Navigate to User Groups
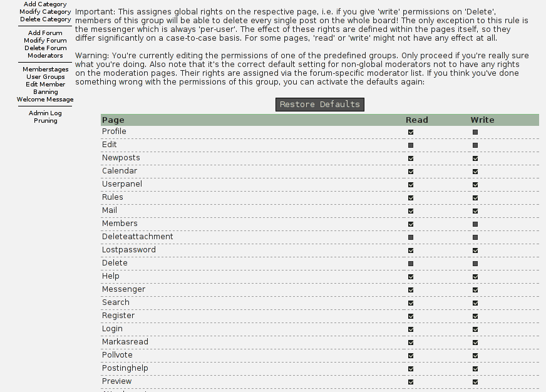This screenshot has height=392, width=546. click(44, 76)
